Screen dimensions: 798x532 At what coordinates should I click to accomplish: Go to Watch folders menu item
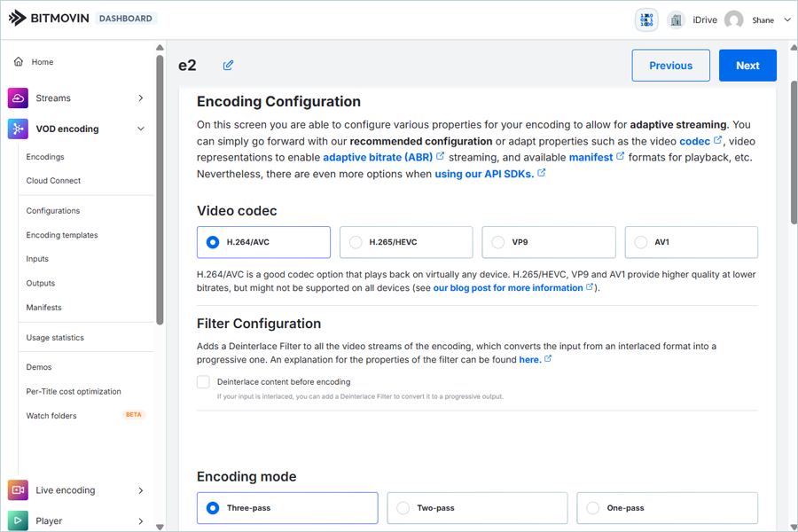pos(51,416)
